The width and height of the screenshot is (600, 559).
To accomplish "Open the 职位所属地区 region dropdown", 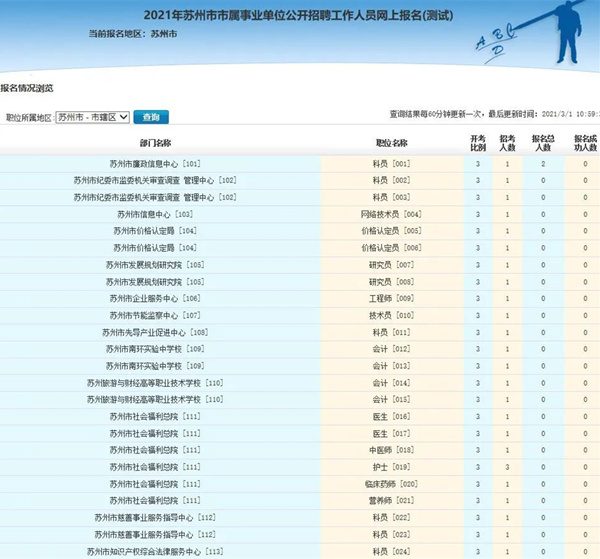I will [93, 117].
